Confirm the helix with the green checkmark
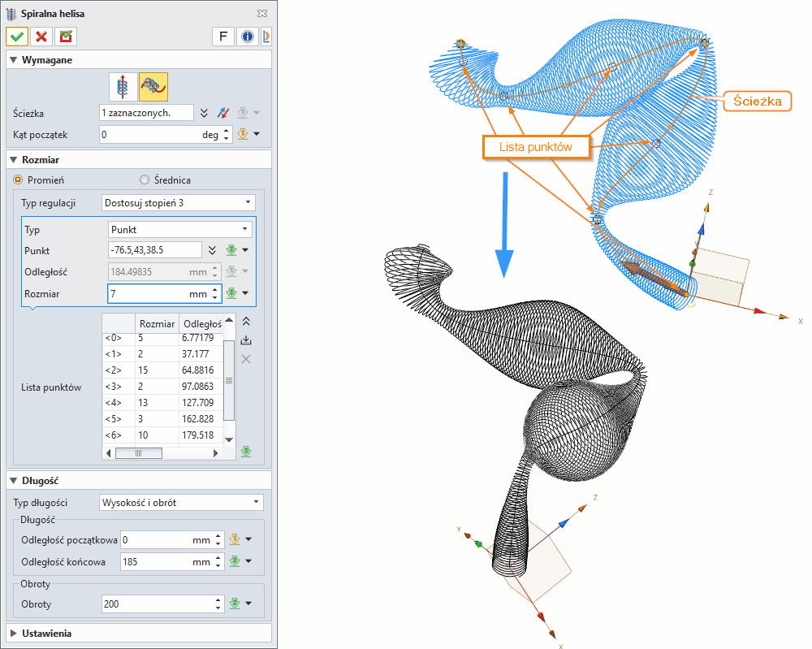 tap(16, 37)
